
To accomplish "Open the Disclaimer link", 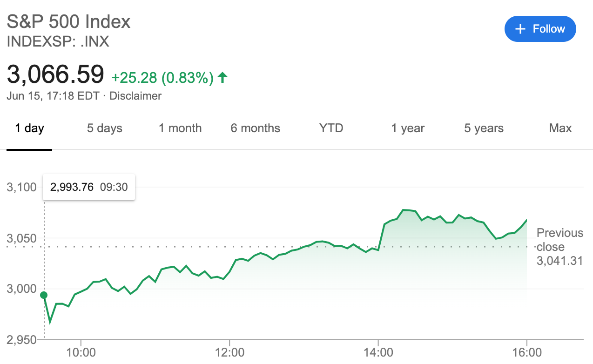I will 135,96.
